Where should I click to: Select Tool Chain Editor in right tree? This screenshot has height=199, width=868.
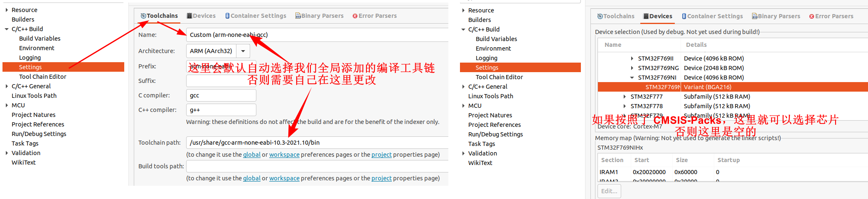(499, 77)
